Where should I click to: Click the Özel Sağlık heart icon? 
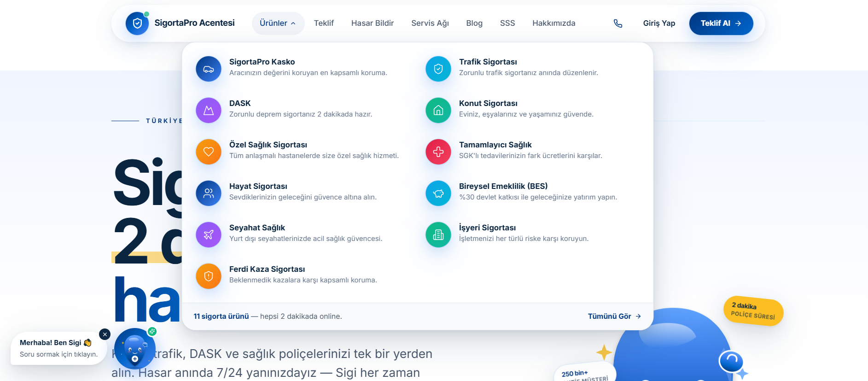209,152
